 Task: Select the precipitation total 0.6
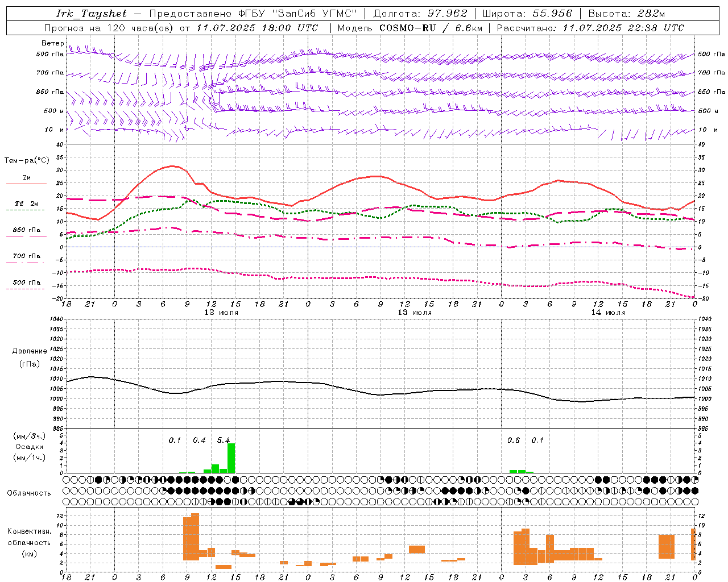(x=514, y=440)
